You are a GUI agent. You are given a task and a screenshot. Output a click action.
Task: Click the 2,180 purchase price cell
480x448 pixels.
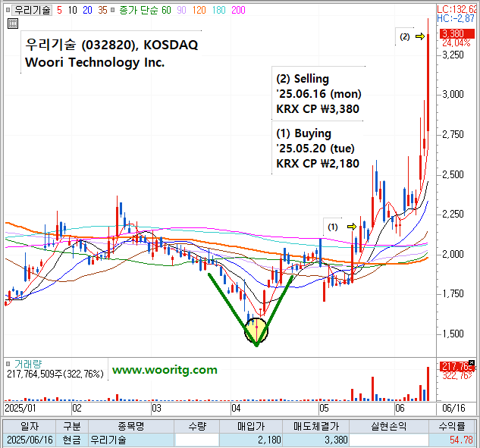click(251, 440)
